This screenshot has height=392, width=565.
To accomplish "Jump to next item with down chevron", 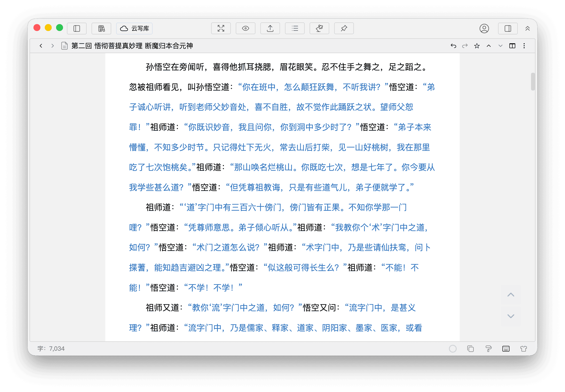I will (501, 46).
